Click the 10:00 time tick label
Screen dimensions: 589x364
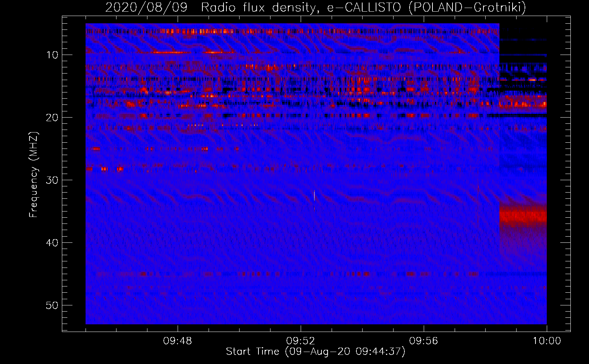coord(547,341)
